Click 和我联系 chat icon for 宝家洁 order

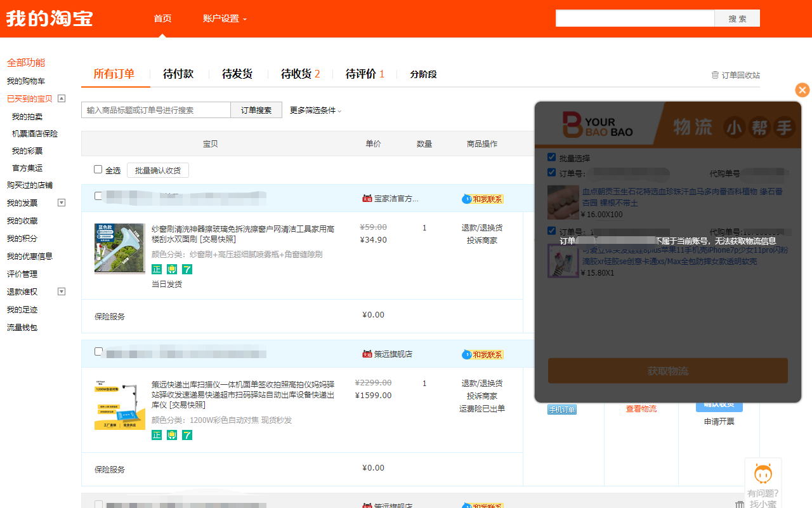483,199
